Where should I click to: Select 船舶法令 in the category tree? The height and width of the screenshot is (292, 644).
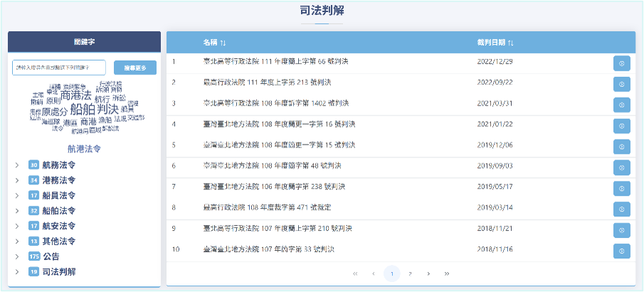(x=59, y=211)
